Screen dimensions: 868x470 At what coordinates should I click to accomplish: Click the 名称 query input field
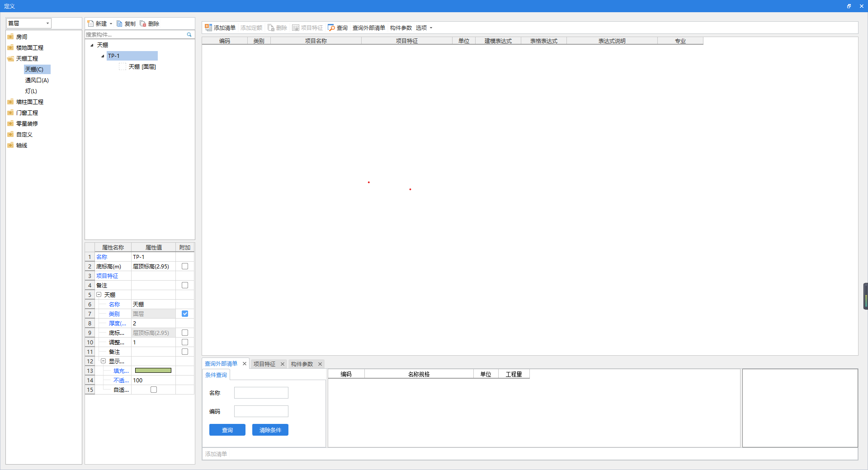(x=261, y=393)
